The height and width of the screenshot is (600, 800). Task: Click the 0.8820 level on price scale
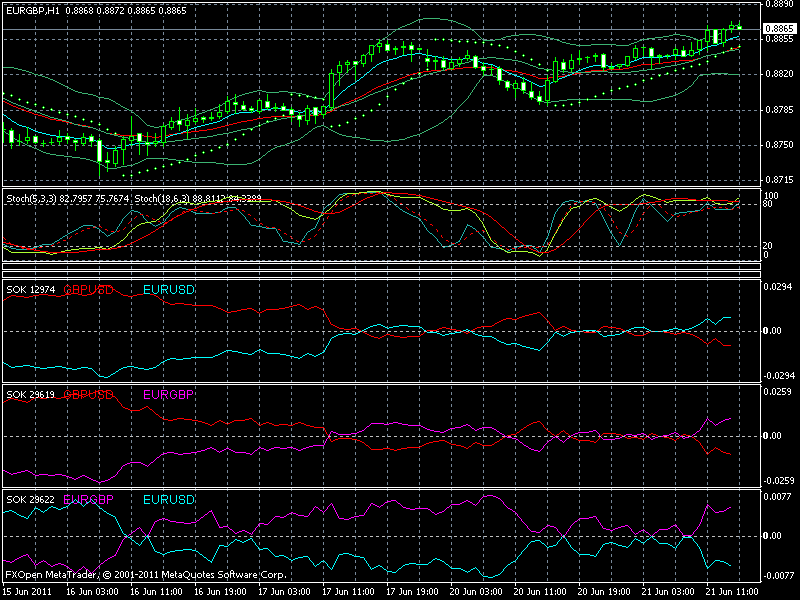(779, 75)
